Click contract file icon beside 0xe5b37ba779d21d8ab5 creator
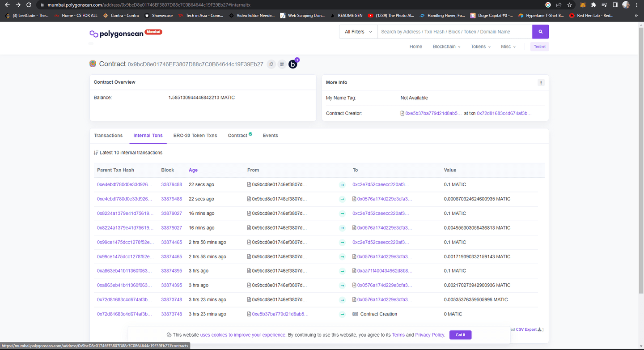 402,114
